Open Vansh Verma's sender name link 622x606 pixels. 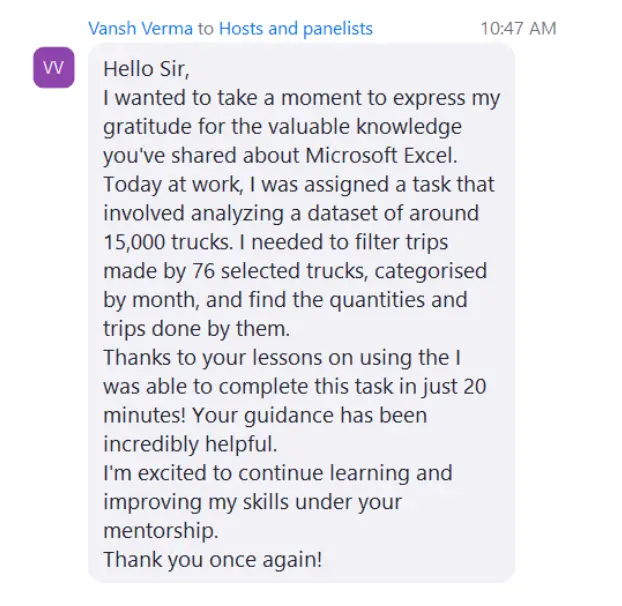click(x=140, y=29)
